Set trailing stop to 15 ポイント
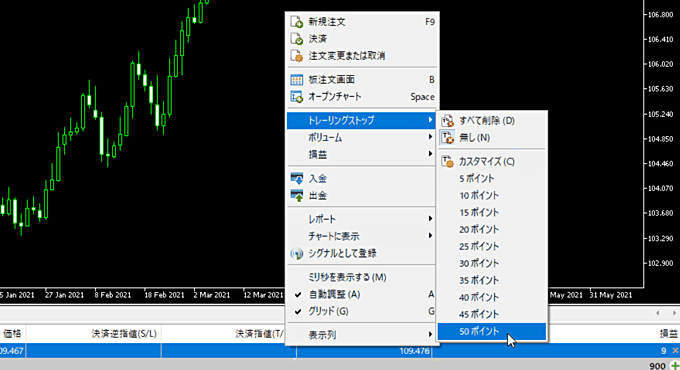 coord(492,212)
